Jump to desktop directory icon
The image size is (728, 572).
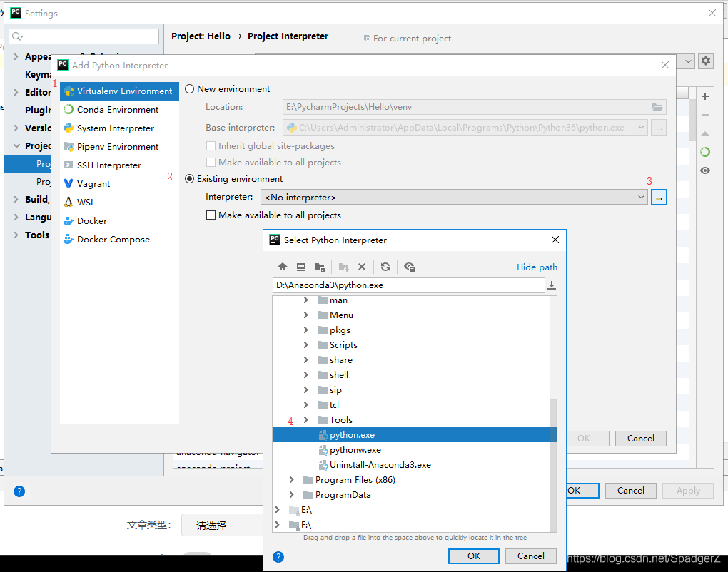pyautogui.click(x=301, y=267)
